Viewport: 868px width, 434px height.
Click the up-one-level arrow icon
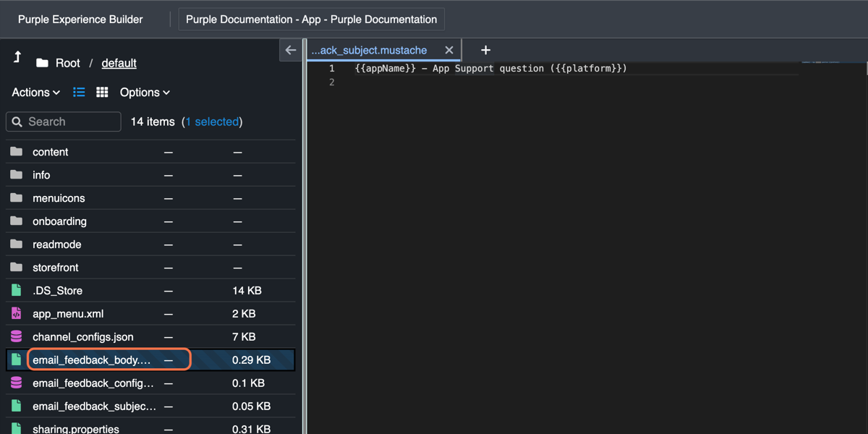[x=17, y=57]
